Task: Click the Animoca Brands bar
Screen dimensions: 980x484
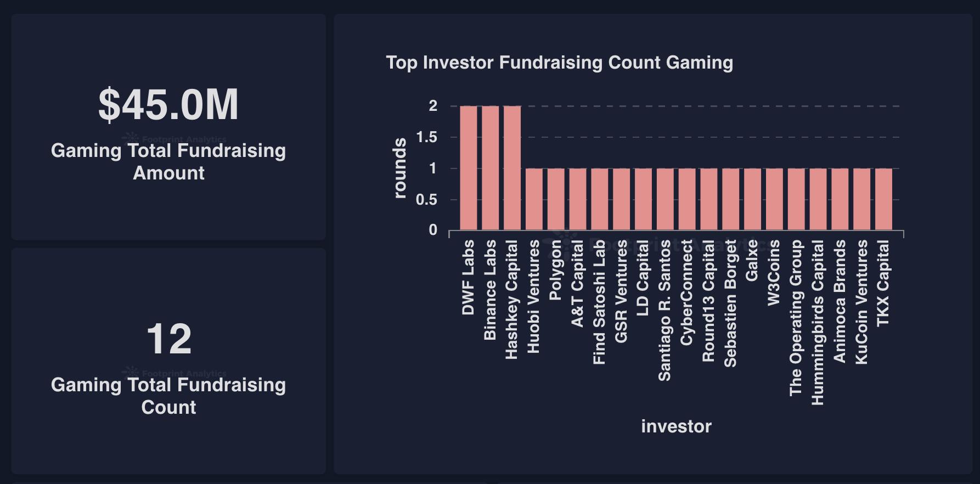Action: [840, 199]
